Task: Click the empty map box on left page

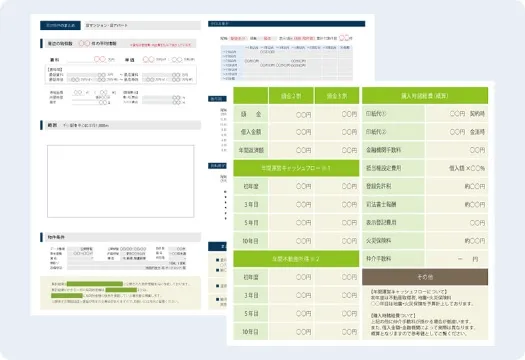Action: coord(121,181)
